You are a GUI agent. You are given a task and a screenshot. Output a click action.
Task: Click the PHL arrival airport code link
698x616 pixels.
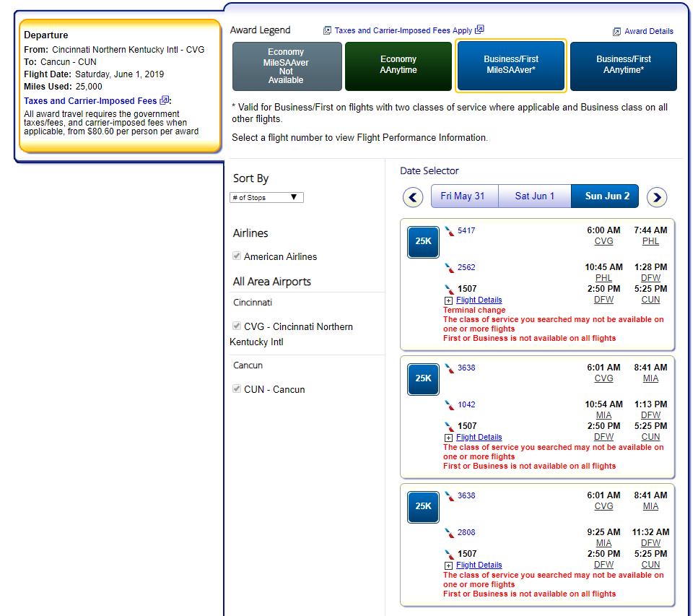(650, 241)
